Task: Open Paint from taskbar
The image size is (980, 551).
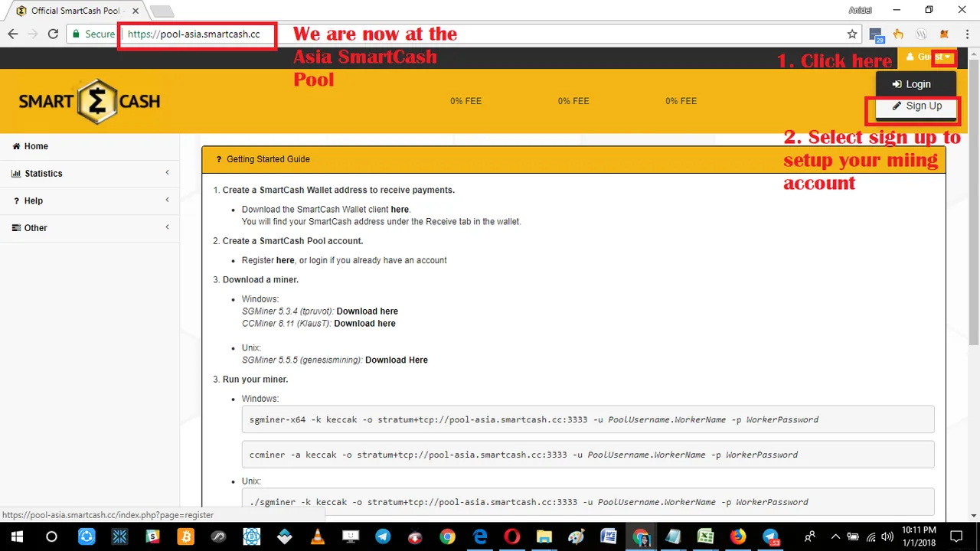Action: point(577,536)
